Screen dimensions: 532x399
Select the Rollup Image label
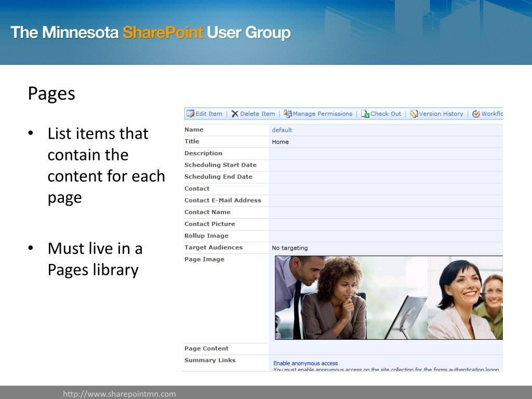pyautogui.click(x=207, y=236)
